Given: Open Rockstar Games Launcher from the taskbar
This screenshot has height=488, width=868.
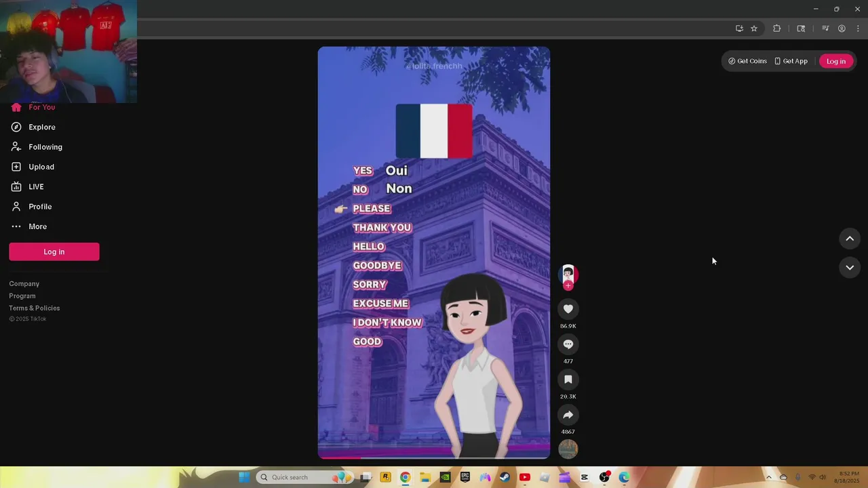Looking at the screenshot, I should pyautogui.click(x=385, y=477).
